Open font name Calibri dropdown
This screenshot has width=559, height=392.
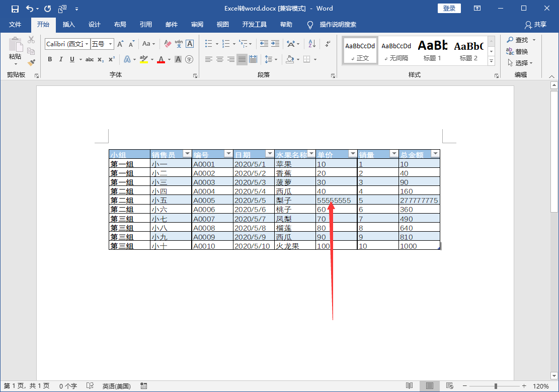coord(87,44)
